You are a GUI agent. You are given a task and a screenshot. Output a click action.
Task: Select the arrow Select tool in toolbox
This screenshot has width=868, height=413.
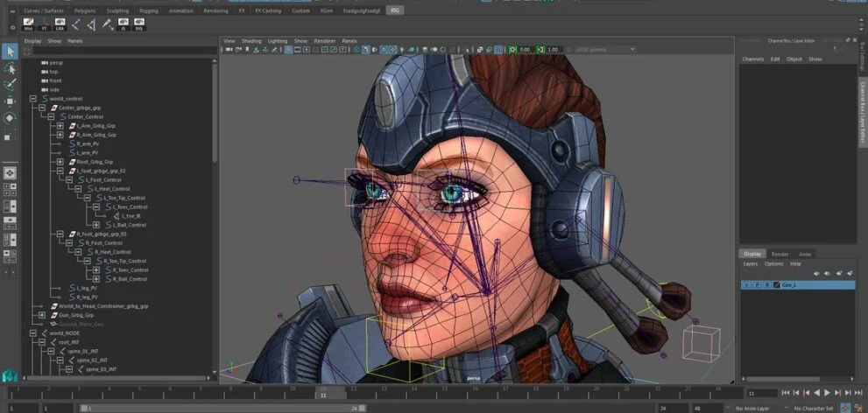point(10,52)
